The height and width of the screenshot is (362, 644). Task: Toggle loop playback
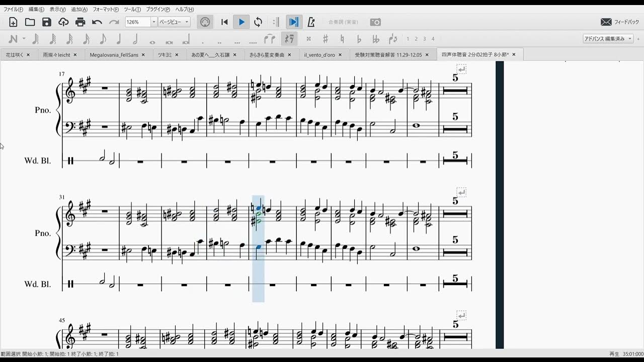coord(258,22)
